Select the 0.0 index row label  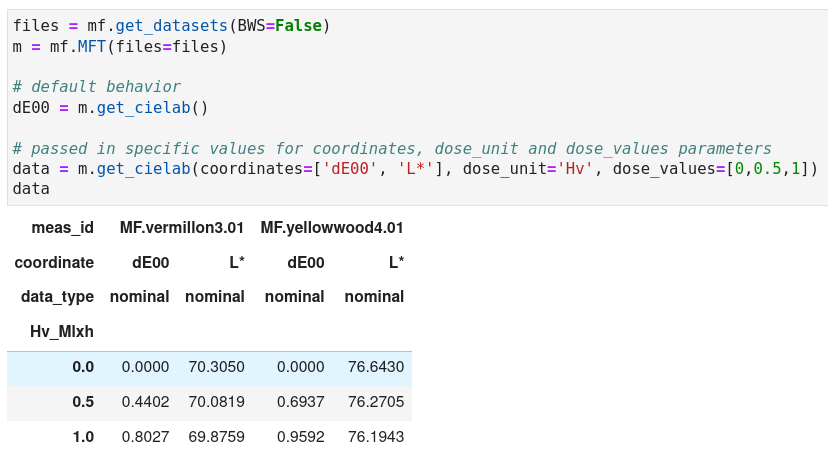click(x=82, y=367)
